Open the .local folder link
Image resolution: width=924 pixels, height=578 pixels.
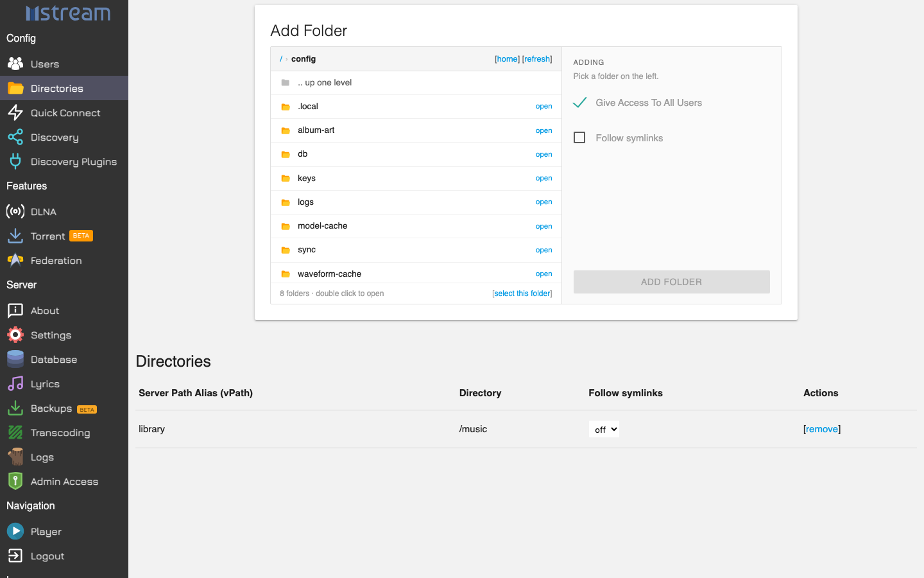[x=543, y=107]
